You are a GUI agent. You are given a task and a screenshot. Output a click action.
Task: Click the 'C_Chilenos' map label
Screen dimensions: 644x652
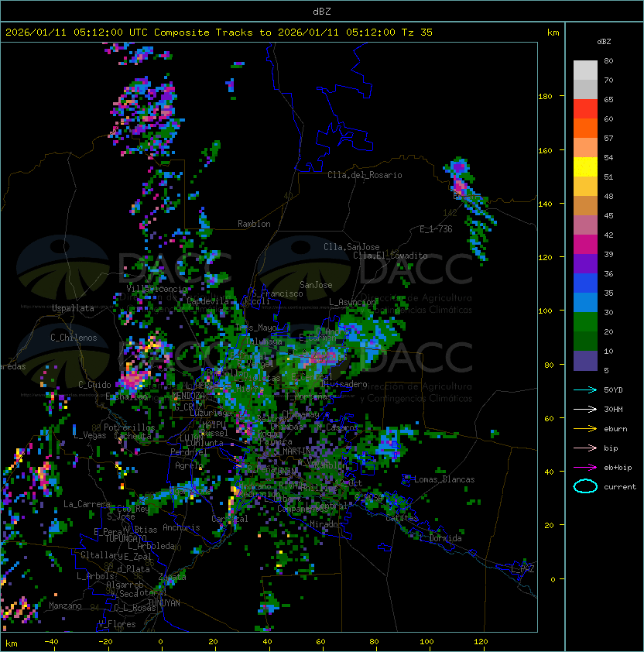point(74,338)
